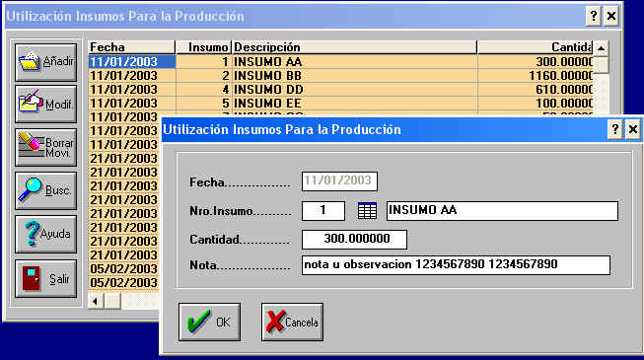The width and height of the screenshot is (644, 360).
Task: Click the quantity 1160.00000 cell
Action: [536, 76]
